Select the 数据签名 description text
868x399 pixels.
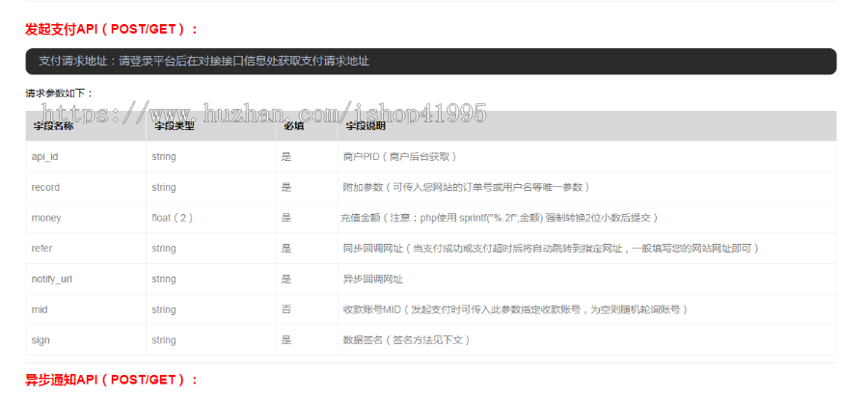click(406, 340)
